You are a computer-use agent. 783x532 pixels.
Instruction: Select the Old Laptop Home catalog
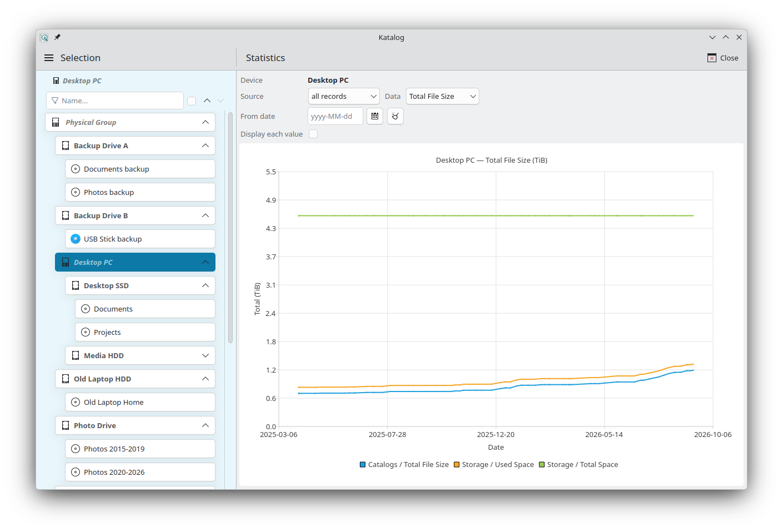(x=140, y=402)
